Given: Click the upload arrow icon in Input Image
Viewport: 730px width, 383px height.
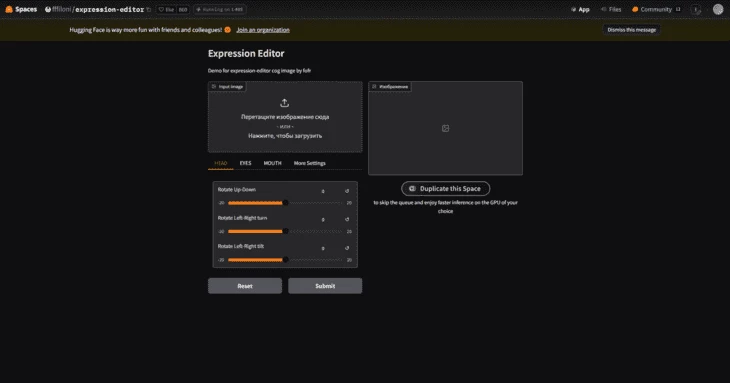Looking at the screenshot, I should 284,103.
